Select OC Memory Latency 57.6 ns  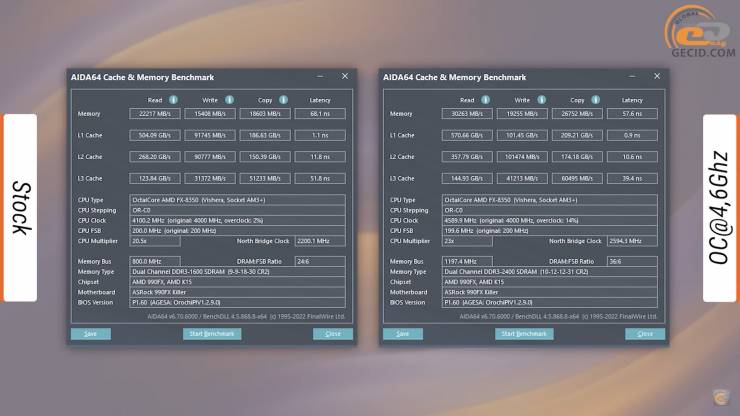tap(632, 114)
